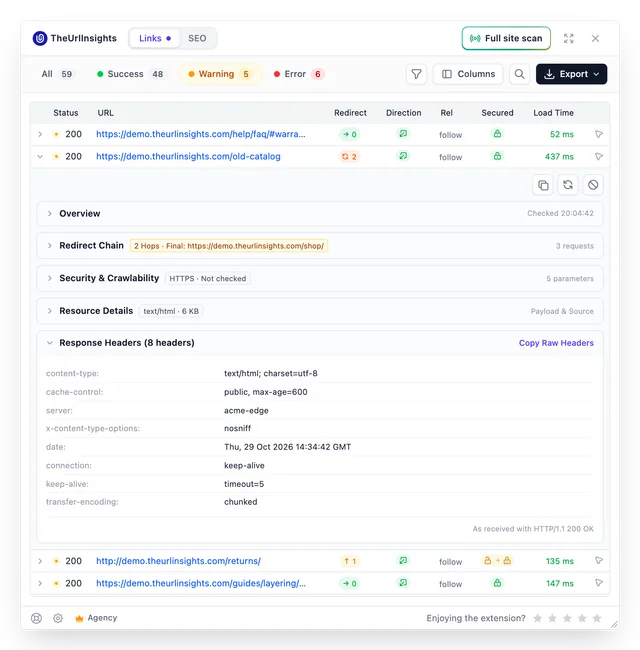
Task: Open the filter funnel icon
Action: pos(416,74)
